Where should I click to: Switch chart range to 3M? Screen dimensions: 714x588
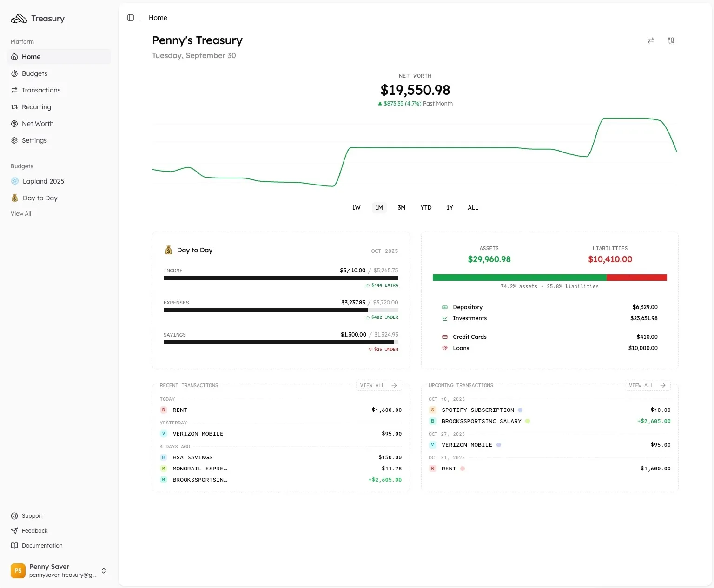pos(402,208)
